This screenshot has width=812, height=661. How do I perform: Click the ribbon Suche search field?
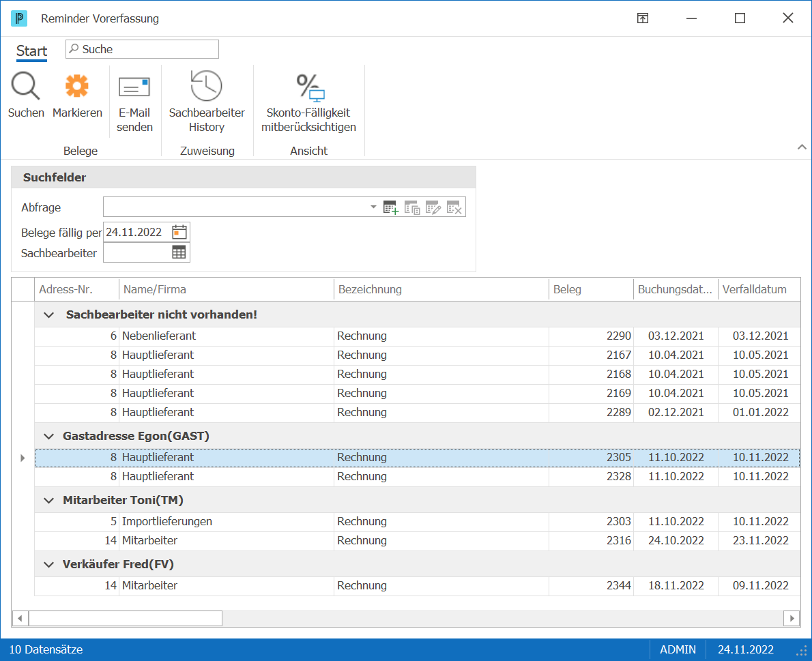(x=143, y=49)
